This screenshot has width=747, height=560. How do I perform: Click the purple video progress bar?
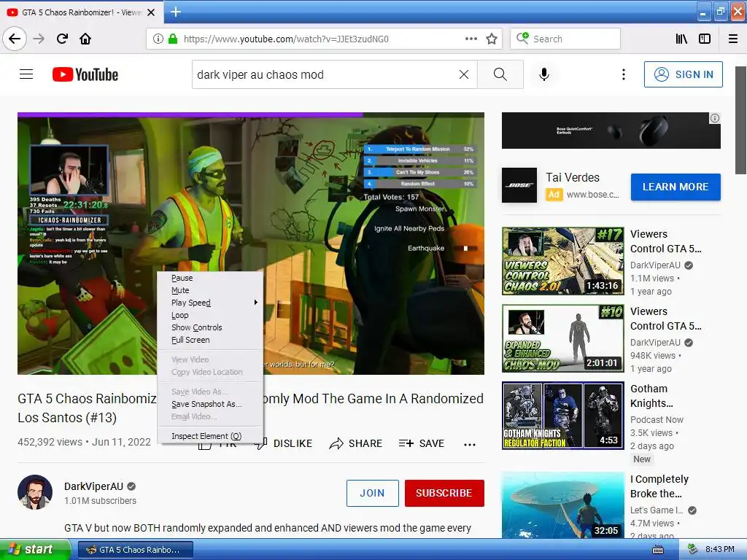(190, 114)
